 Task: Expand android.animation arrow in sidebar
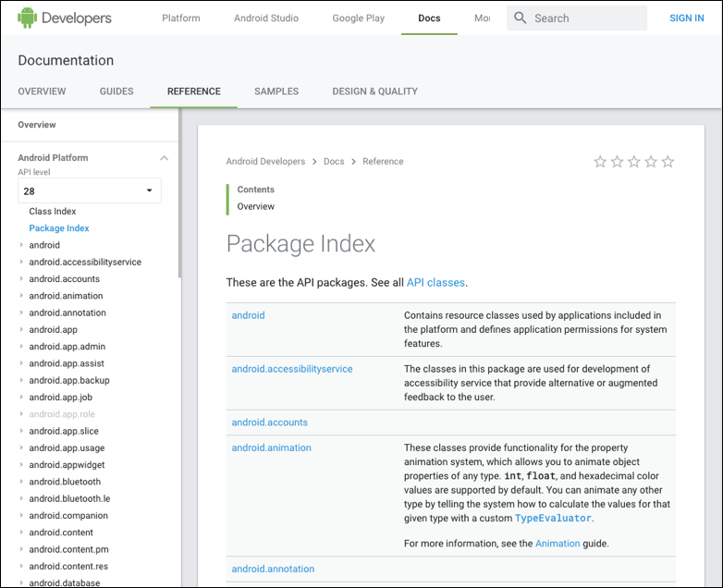click(21, 296)
